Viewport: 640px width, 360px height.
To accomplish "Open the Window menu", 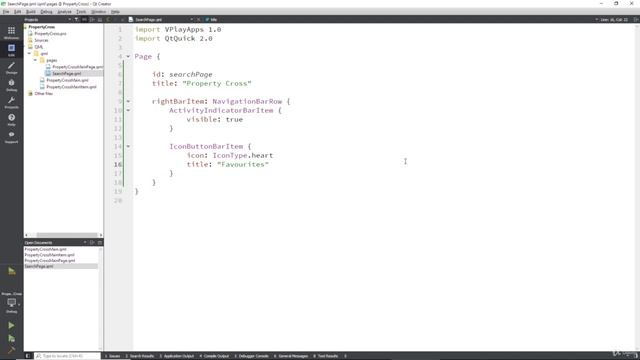I will [98, 12].
